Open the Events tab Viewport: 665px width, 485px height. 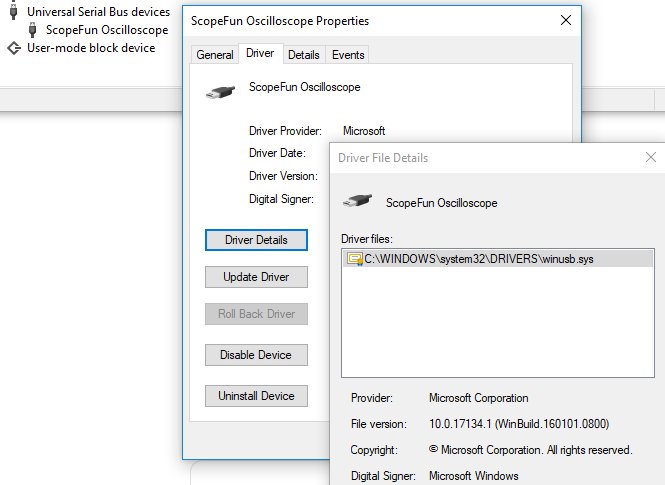tap(348, 55)
